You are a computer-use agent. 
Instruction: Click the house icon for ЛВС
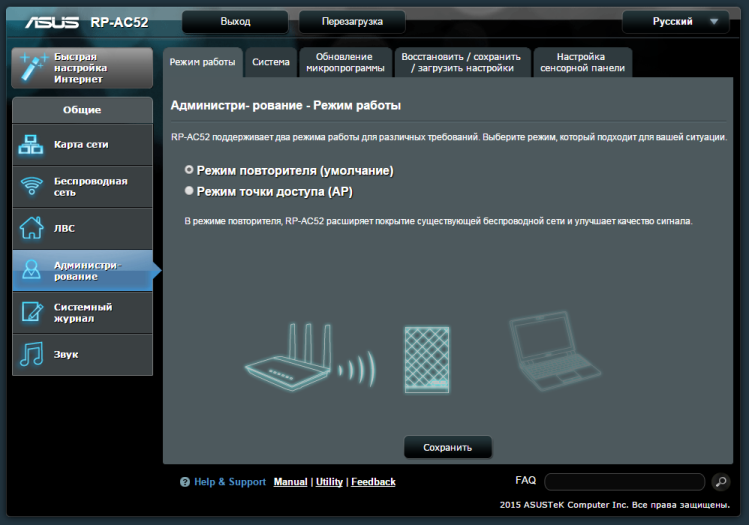click(32, 227)
